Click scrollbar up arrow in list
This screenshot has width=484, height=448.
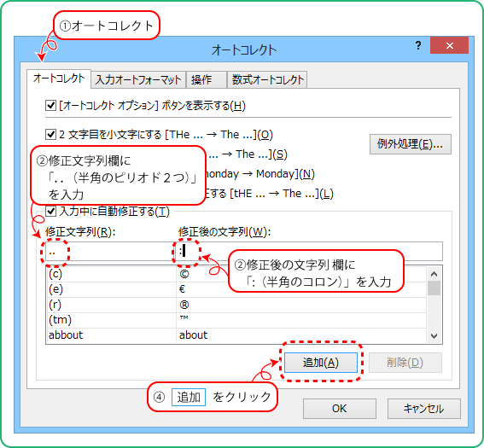pos(434,274)
